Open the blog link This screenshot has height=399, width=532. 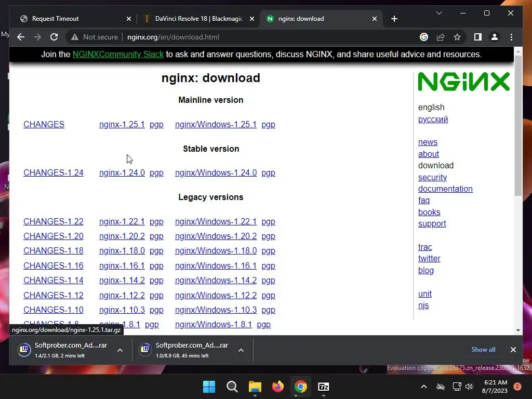pos(426,270)
